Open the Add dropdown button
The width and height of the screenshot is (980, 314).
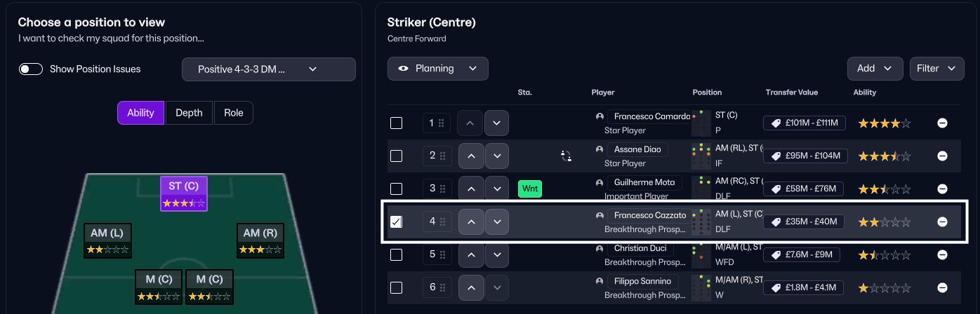pyautogui.click(x=874, y=69)
